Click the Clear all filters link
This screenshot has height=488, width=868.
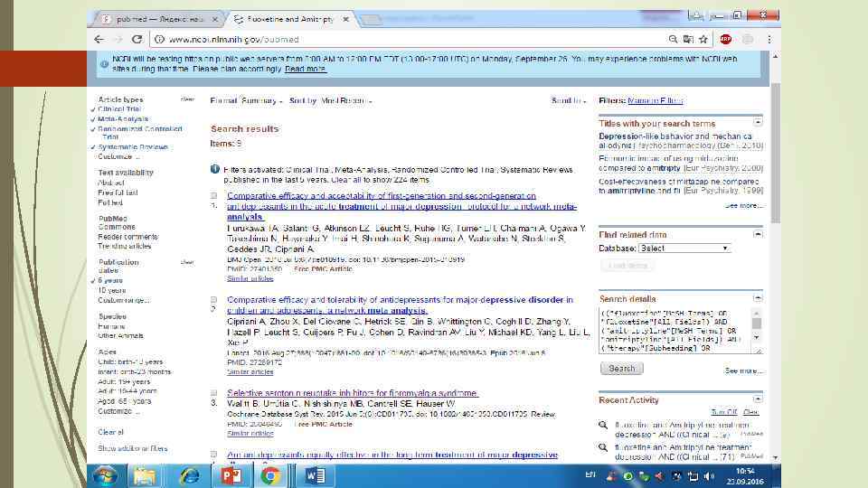point(110,432)
